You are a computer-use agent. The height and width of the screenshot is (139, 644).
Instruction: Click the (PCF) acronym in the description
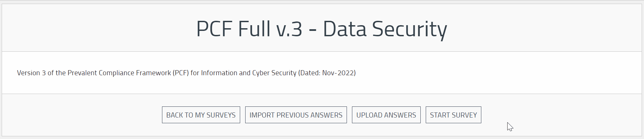pos(181,73)
